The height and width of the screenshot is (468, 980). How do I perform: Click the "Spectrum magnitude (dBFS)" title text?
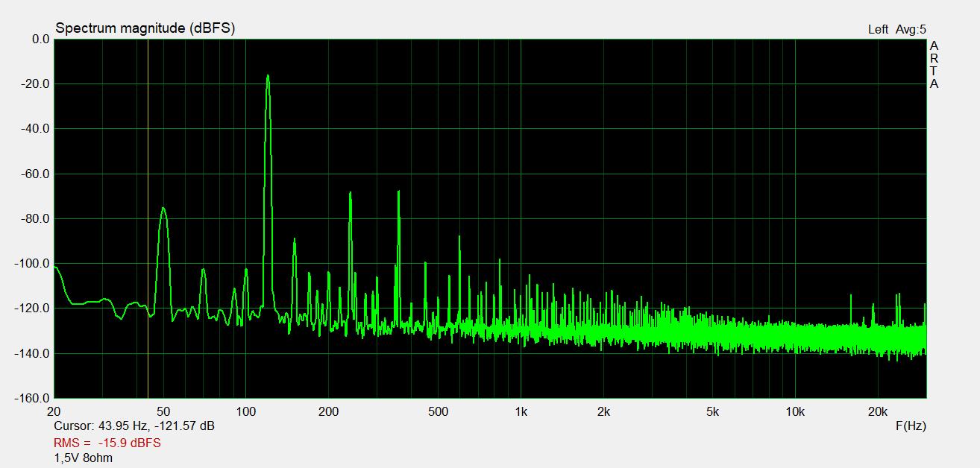point(145,28)
